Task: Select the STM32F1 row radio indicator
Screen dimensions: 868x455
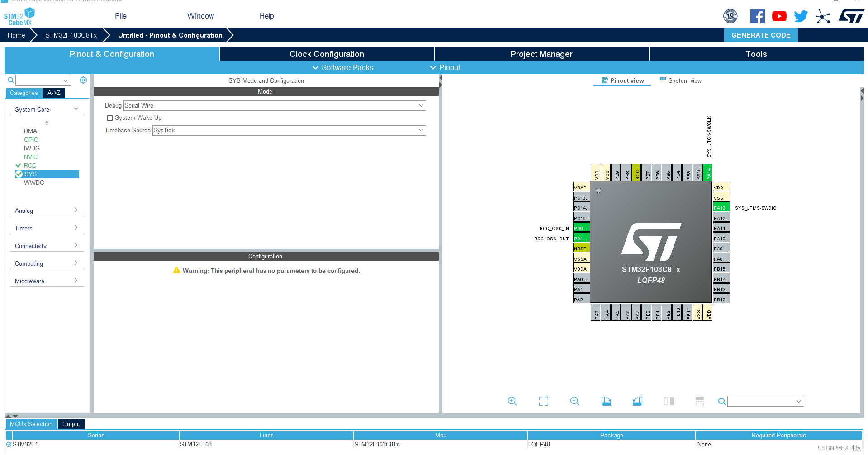Action: 9,445
